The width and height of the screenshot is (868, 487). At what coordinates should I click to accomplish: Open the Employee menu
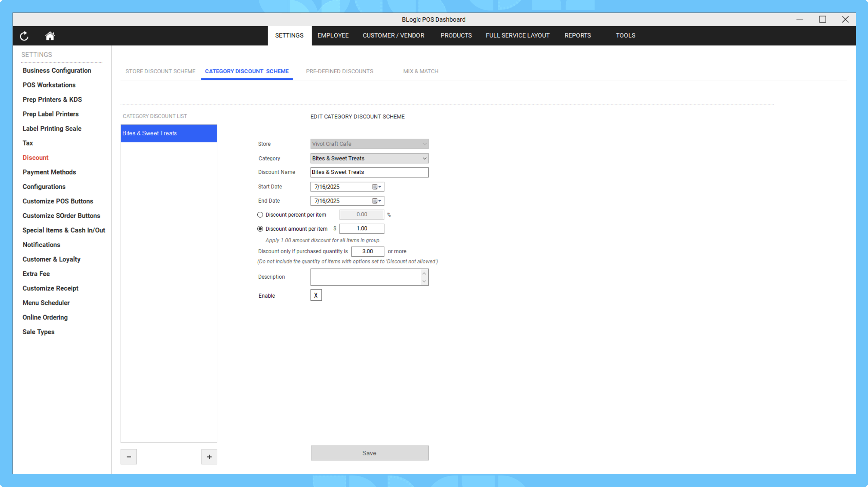point(333,35)
